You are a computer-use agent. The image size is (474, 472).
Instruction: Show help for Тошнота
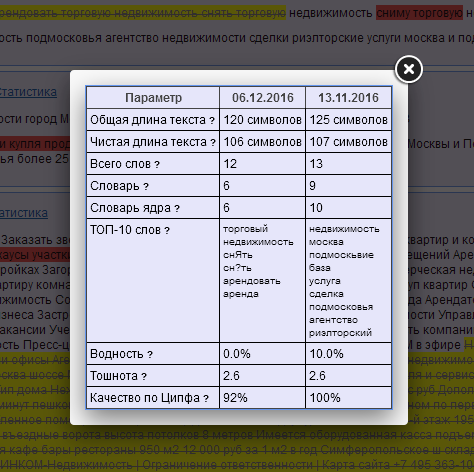point(144,377)
